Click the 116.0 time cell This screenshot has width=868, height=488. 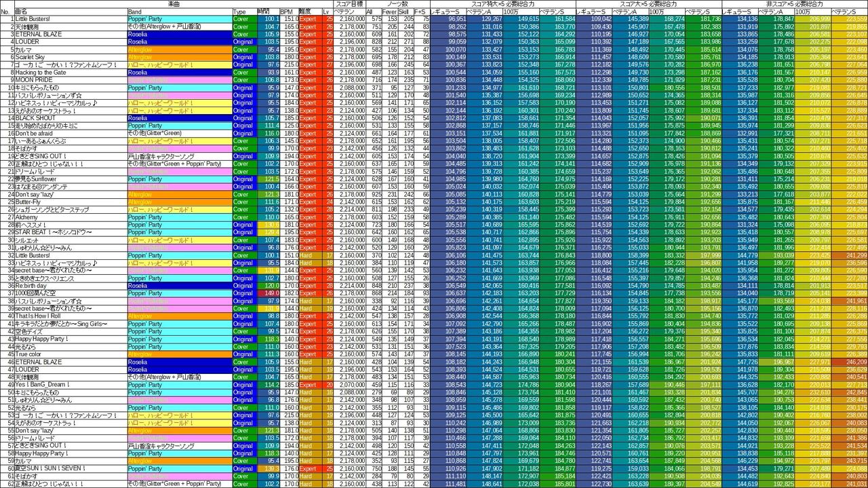click(x=269, y=133)
